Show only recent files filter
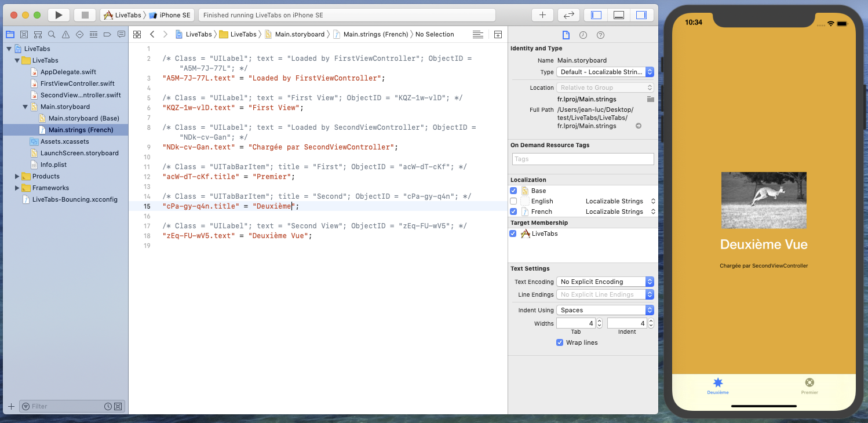Viewport: 868px width, 423px height. (108, 406)
